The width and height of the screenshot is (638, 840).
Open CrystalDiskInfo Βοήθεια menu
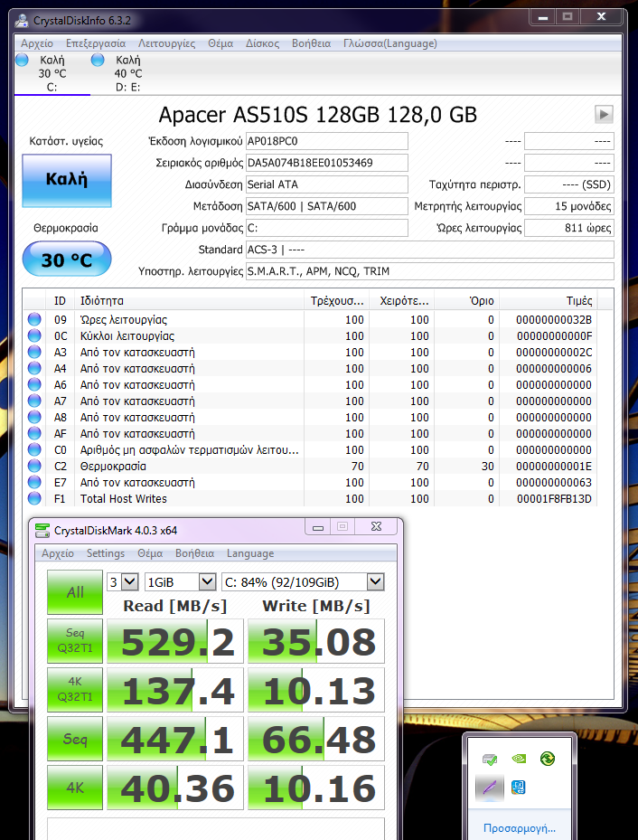(311, 43)
